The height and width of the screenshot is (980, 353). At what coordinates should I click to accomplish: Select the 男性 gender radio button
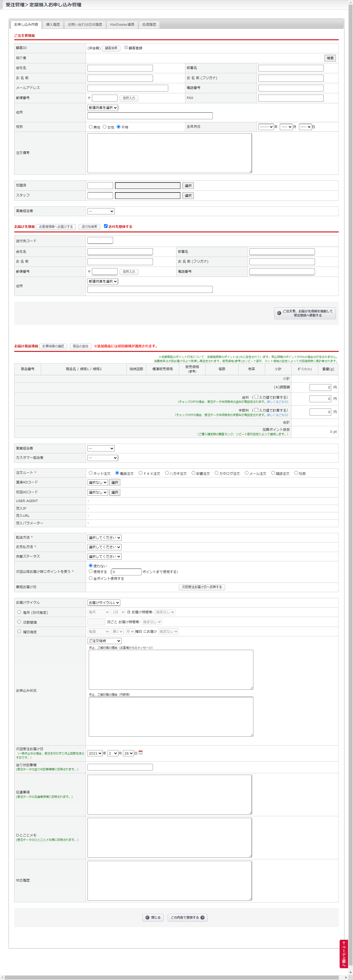click(90, 127)
